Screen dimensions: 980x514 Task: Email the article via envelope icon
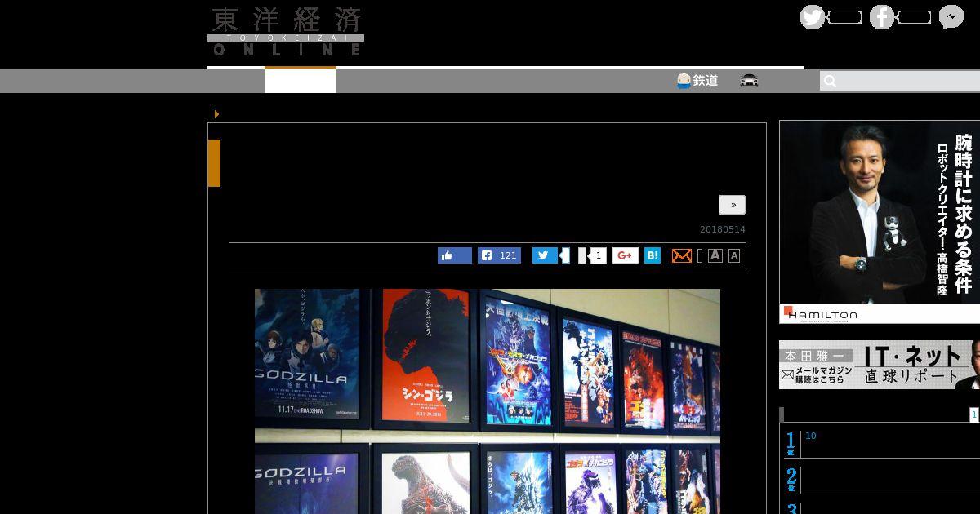681,255
